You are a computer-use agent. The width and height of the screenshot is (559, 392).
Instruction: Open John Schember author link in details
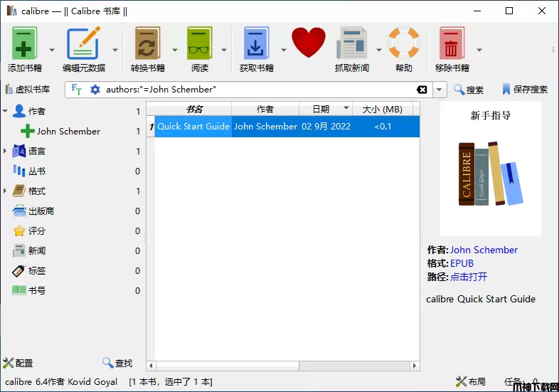[x=484, y=250]
